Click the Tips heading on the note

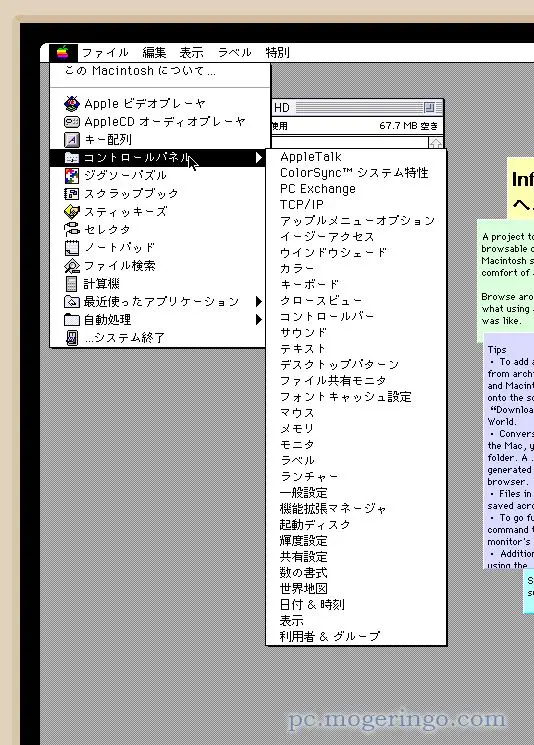coord(497,350)
